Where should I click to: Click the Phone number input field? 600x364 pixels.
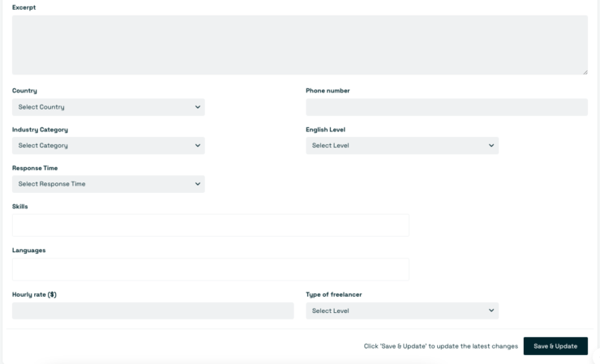click(x=447, y=107)
